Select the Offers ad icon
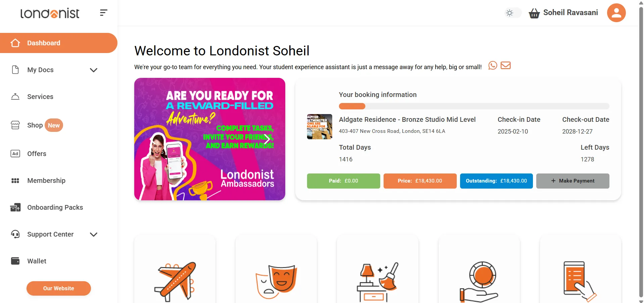 click(x=15, y=153)
